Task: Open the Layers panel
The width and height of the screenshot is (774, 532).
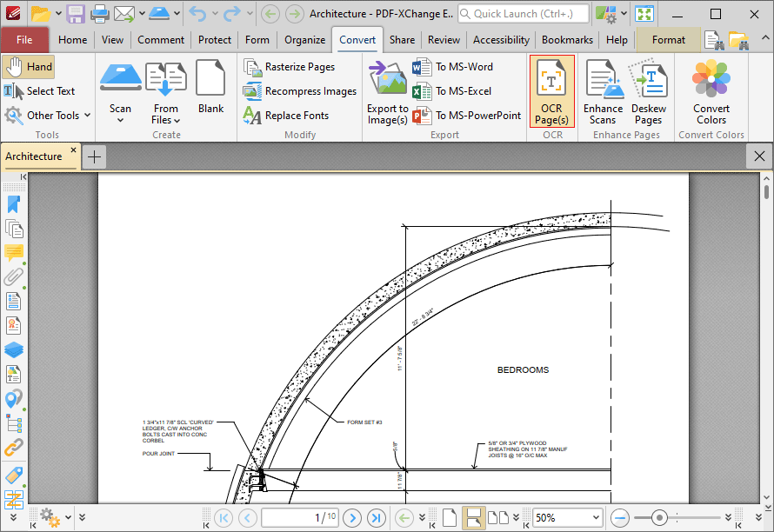Action: [x=13, y=349]
